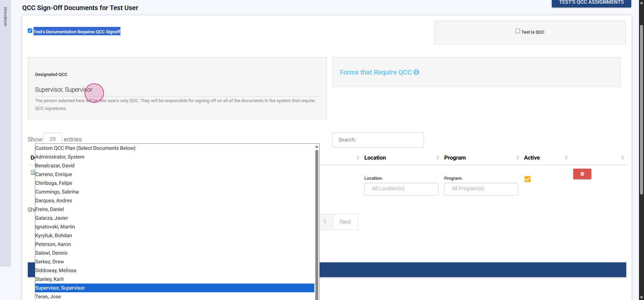
Task: Toggle the orange Active checkbox in row
Action: coord(528,179)
